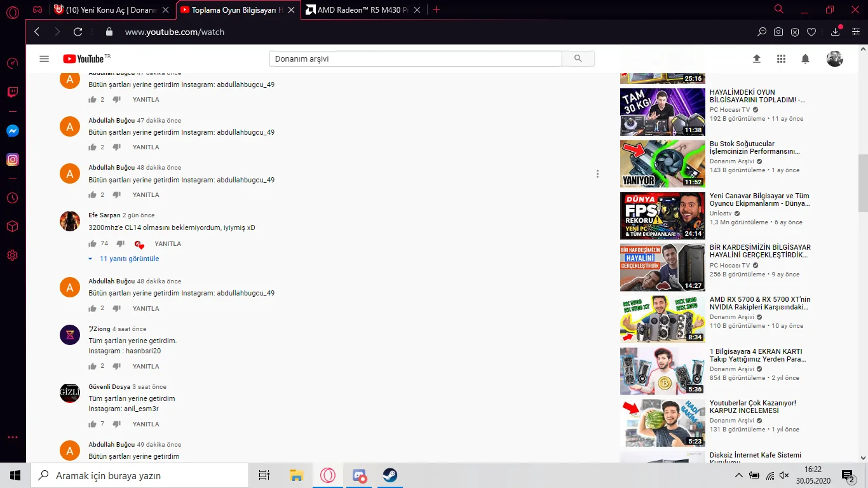This screenshot has width=868, height=488.
Task: Take a page snapshot with the camera icon
Action: pos(778,32)
